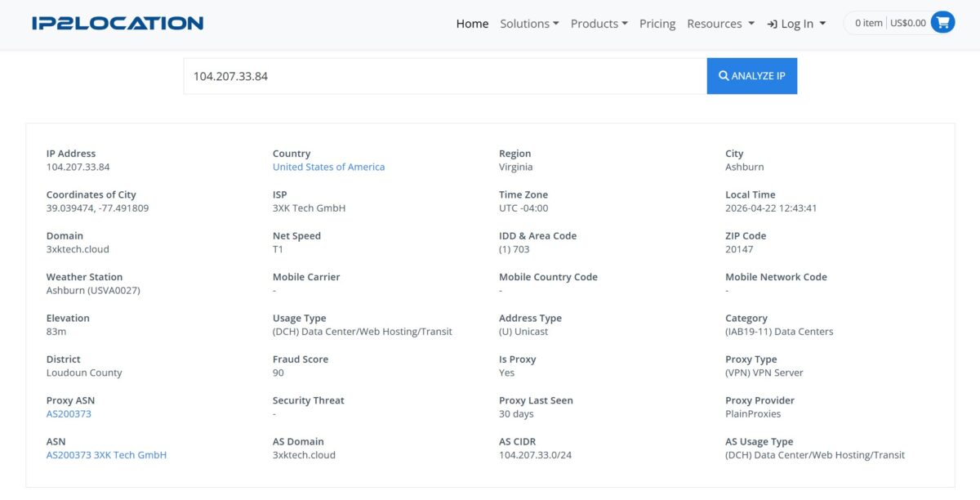Go to the Home page
The width and height of the screenshot is (980, 500).
point(472,24)
